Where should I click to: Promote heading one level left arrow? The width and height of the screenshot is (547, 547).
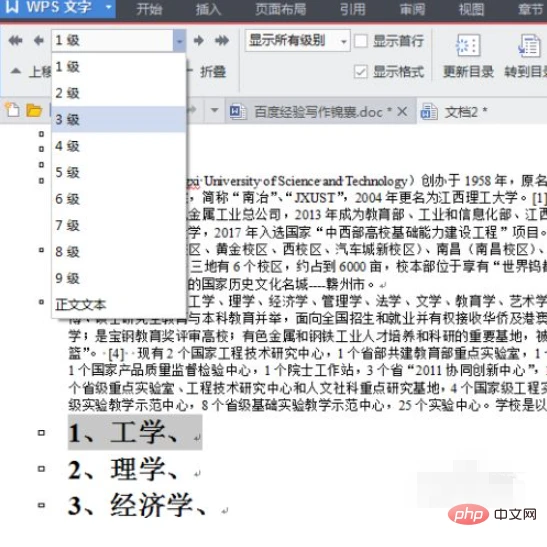[39, 40]
